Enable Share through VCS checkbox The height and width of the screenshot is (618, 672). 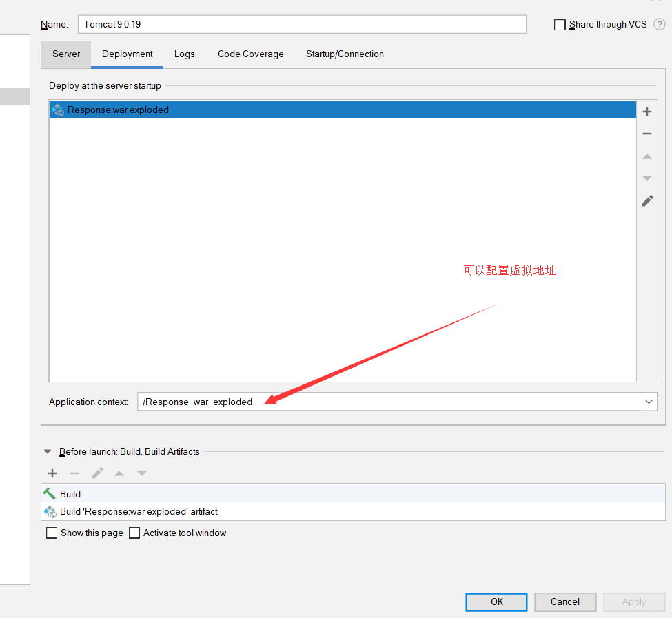pos(560,25)
